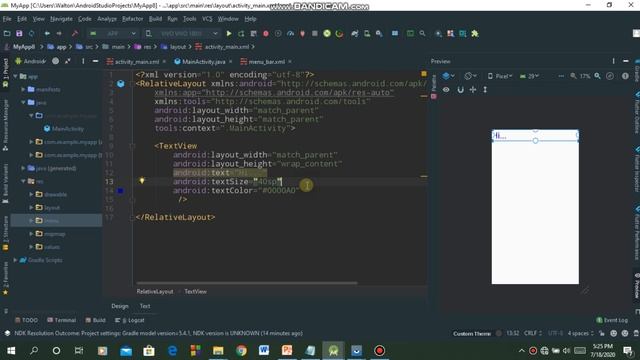
Task: Toggle view options with the eye icon
Action: point(446,89)
